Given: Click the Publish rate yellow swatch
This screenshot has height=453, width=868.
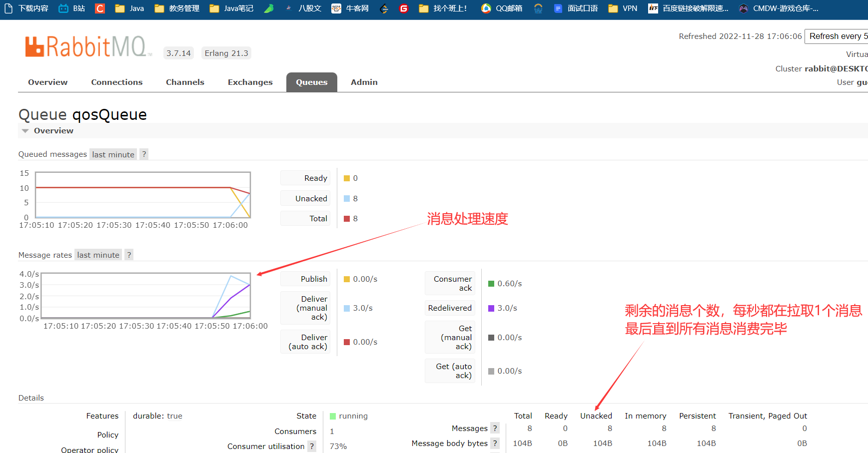Looking at the screenshot, I should (x=347, y=279).
